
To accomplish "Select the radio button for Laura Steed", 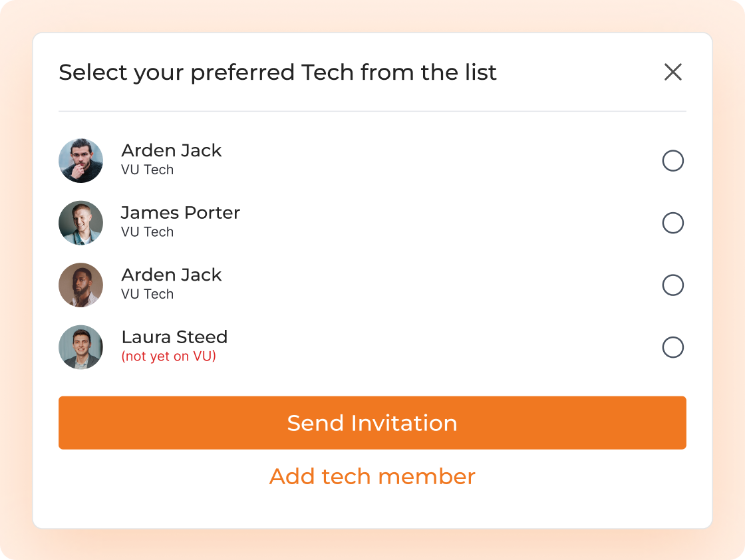I will tap(672, 347).
